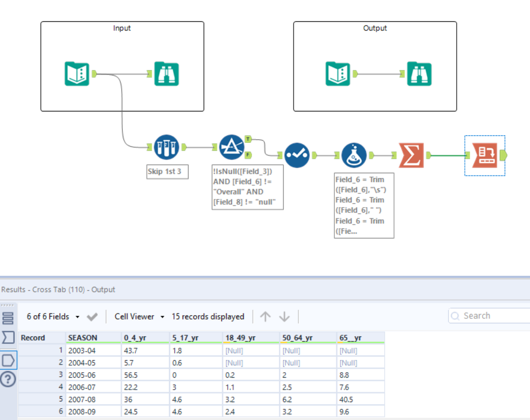The height and width of the screenshot is (420, 530).
Task: Open the Messages list icon in the results sidebar
Action: pyautogui.click(x=8, y=318)
